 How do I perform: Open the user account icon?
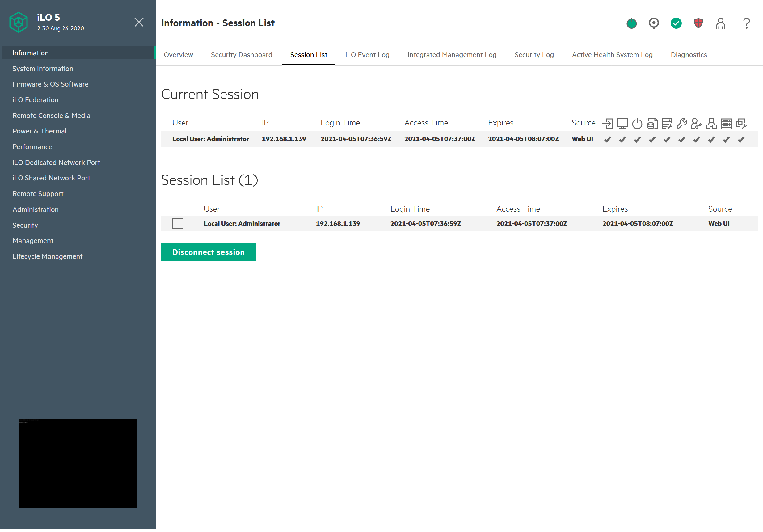point(720,23)
